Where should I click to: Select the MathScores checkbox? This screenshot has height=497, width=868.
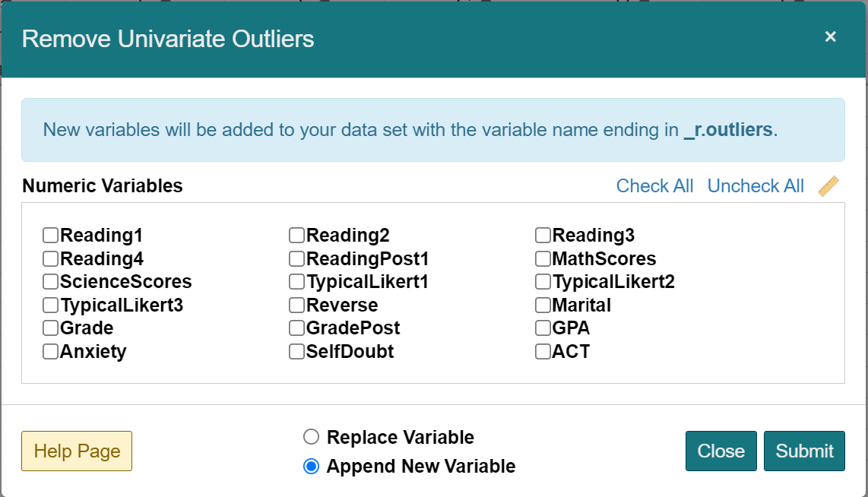coord(542,258)
